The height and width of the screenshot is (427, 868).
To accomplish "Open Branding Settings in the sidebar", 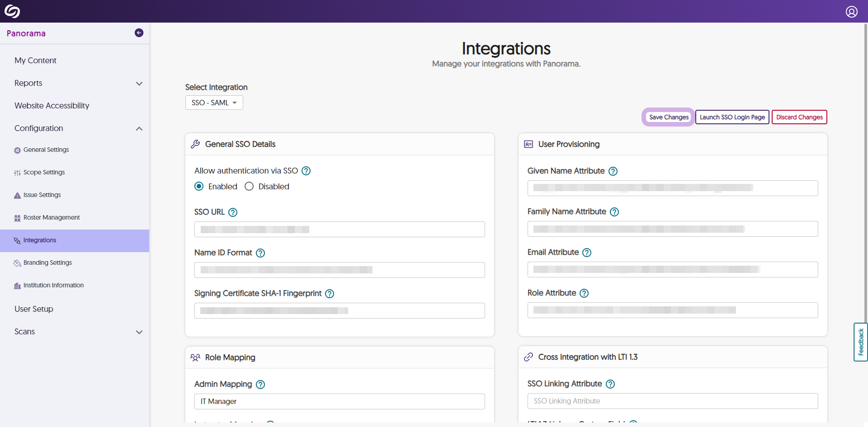I will point(47,263).
